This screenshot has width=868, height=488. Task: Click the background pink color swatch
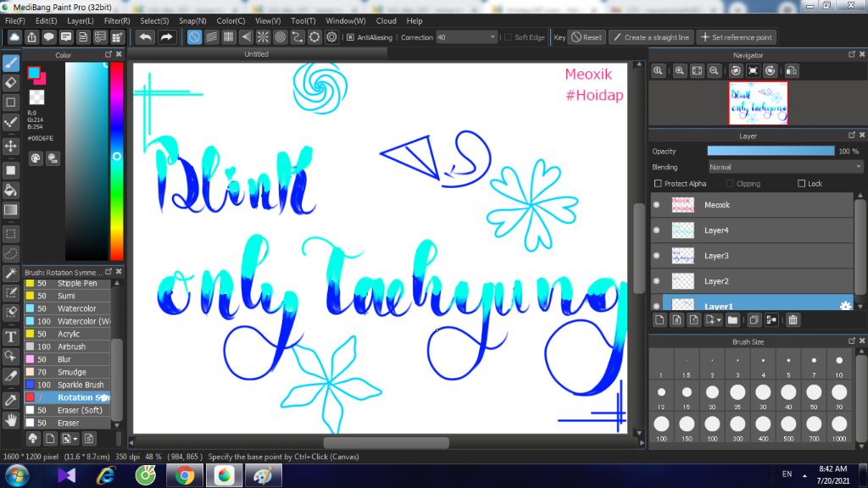(x=40, y=79)
